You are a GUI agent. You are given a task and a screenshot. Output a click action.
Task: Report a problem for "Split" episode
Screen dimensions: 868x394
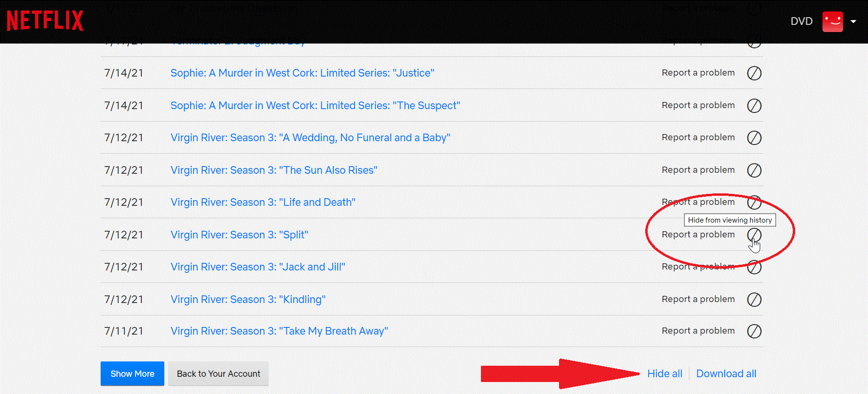coord(698,235)
